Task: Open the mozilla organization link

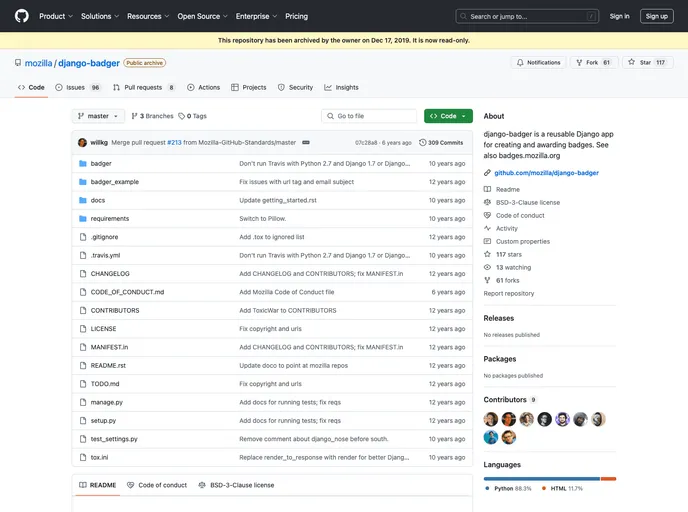Action: click(38, 63)
